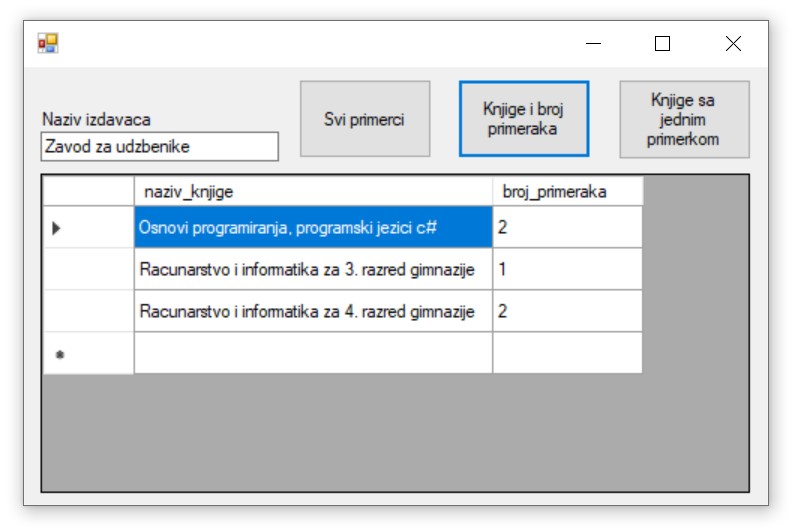Select the row header of third row
Image resolution: width=793 pixels, height=531 pixels.
88,311
